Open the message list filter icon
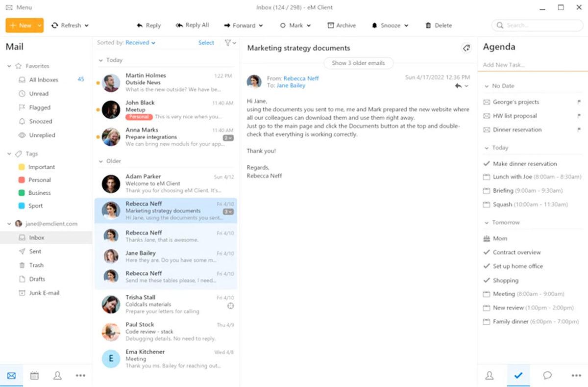Screen dimensions: 588x387 227,43
